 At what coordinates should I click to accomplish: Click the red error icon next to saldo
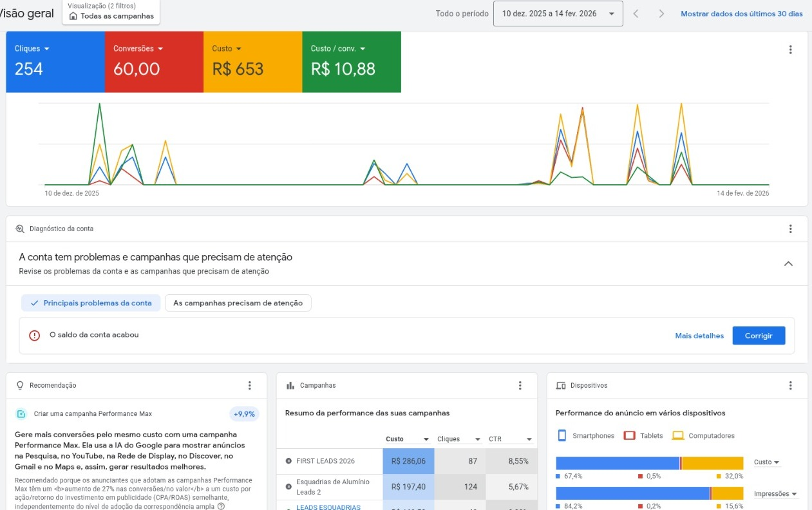coord(35,335)
